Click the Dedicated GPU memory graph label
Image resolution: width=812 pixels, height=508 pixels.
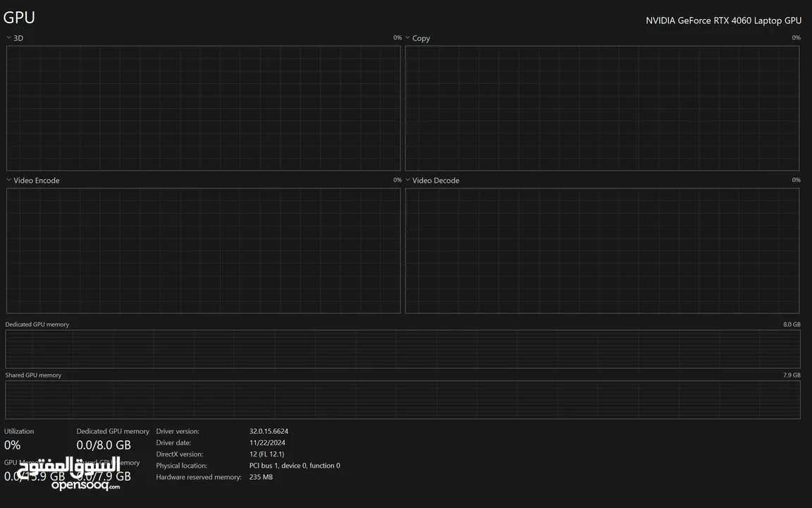coord(37,325)
